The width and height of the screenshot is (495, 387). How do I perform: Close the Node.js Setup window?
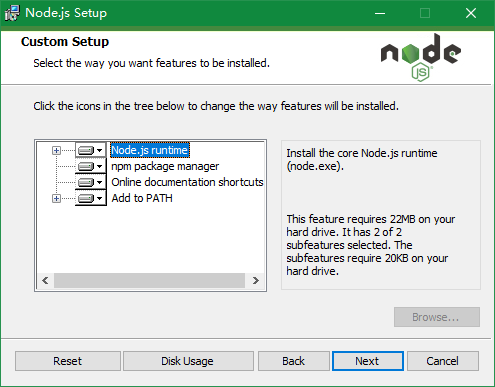[x=471, y=13]
